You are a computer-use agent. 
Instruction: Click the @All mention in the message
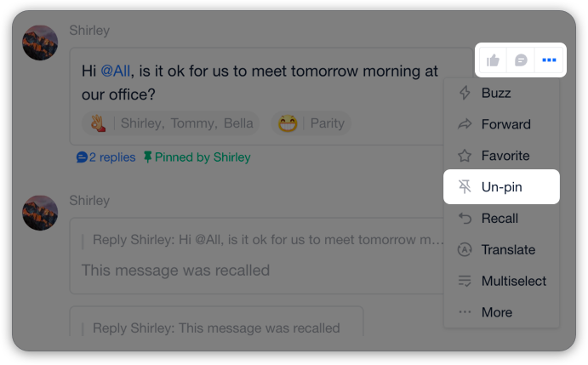point(116,71)
